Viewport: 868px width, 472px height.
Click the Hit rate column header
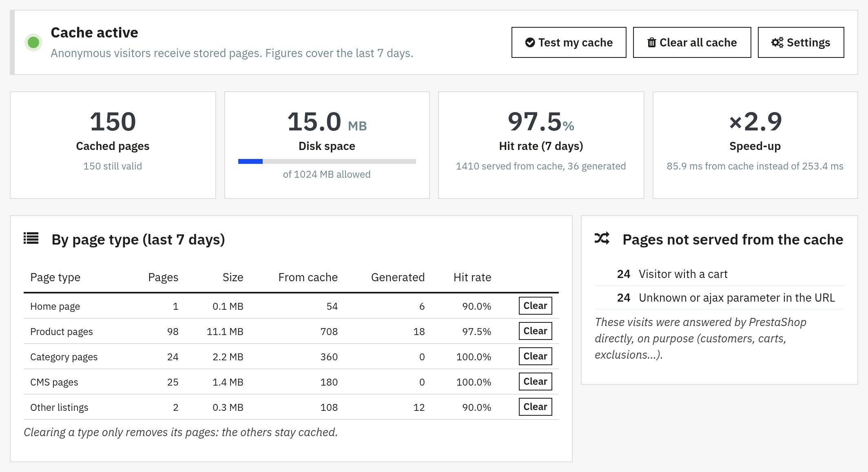click(x=472, y=278)
